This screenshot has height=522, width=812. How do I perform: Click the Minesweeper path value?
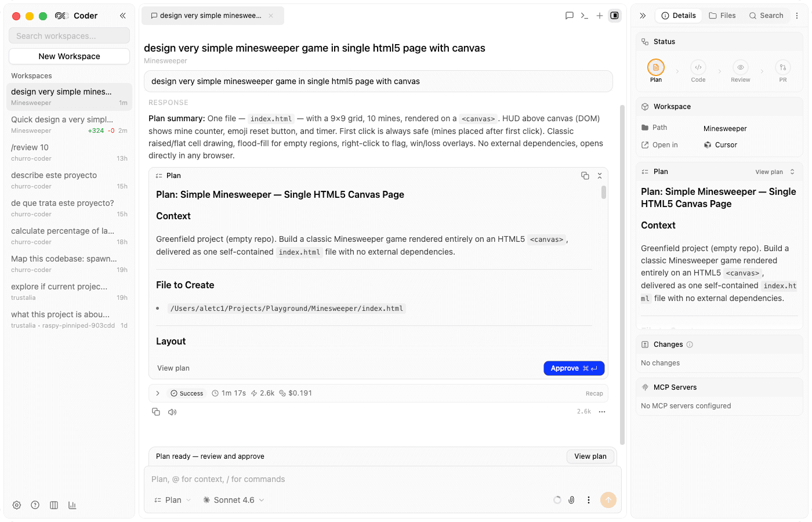725,129
